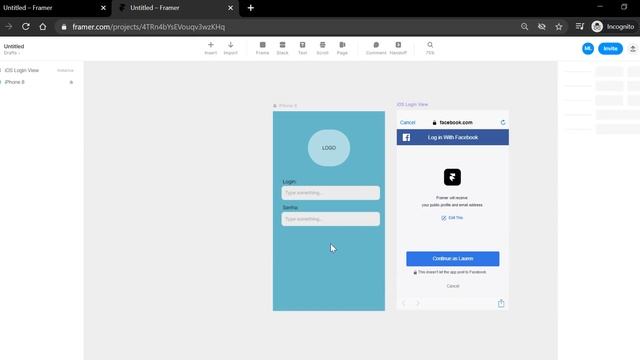Viewport: 640px width, 360px height.
Task: Click the ML user avatar
Action: (588, 49)
